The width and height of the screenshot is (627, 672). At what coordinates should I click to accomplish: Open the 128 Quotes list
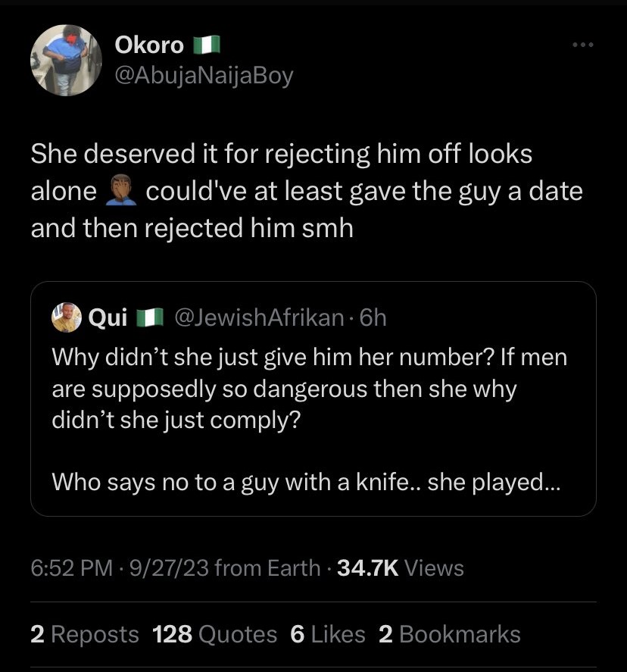coord(214,634)
